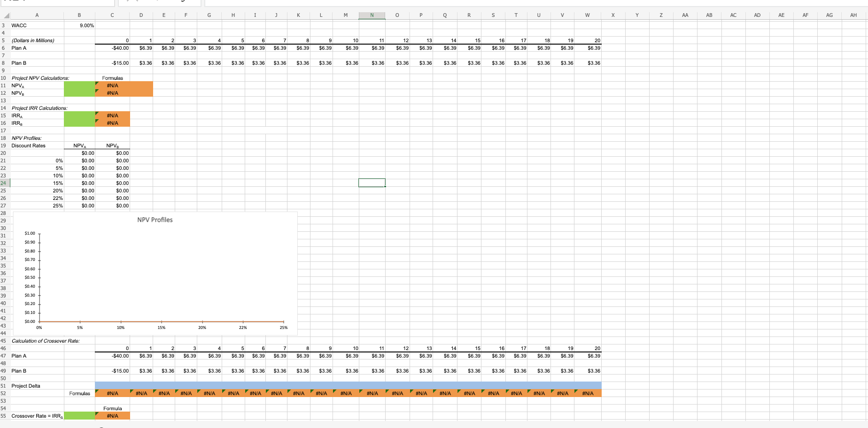868x428 pixels.
Task: Click the orange #N/A formula cell for NPV B
Action: click(112, 93)
